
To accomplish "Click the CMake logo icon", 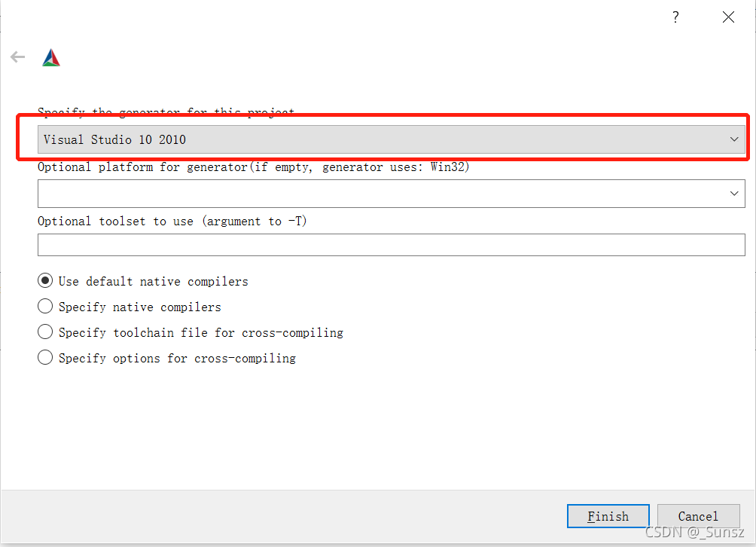I will (50, 57).
